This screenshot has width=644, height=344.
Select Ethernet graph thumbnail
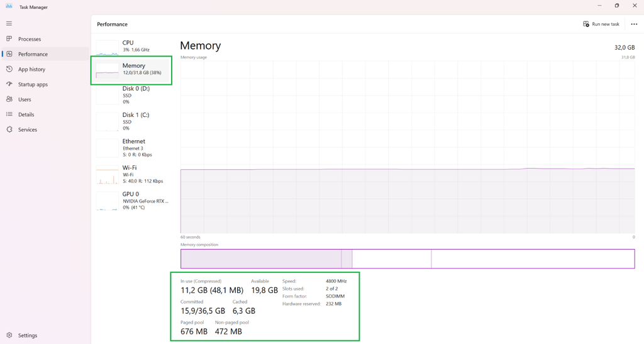click(107, 148)
